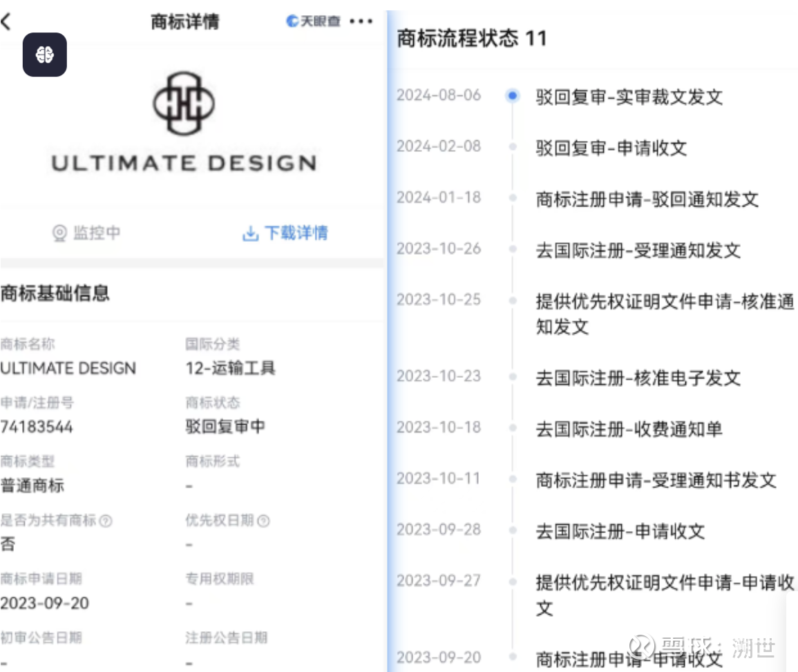Open help icon beside 是否为共有商标
The width and height of the screenshot is (798, 672).
106,521
